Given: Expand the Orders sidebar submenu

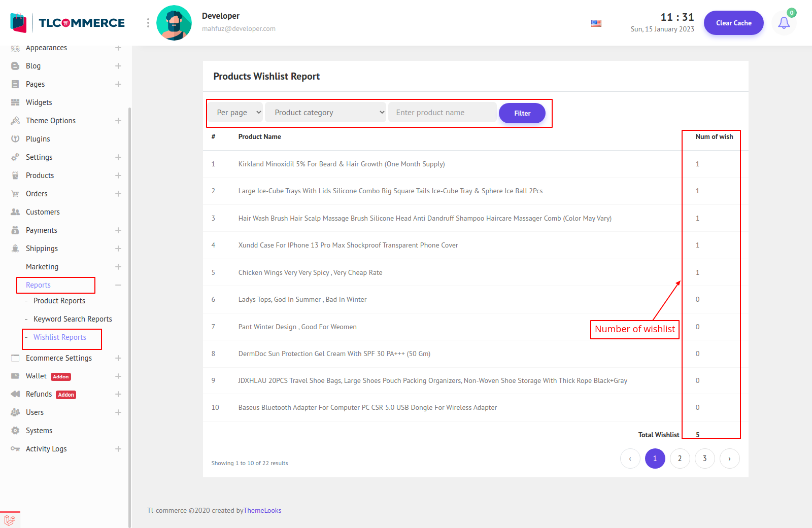Looking at the screenshot, I should click(x=118, y=194).
